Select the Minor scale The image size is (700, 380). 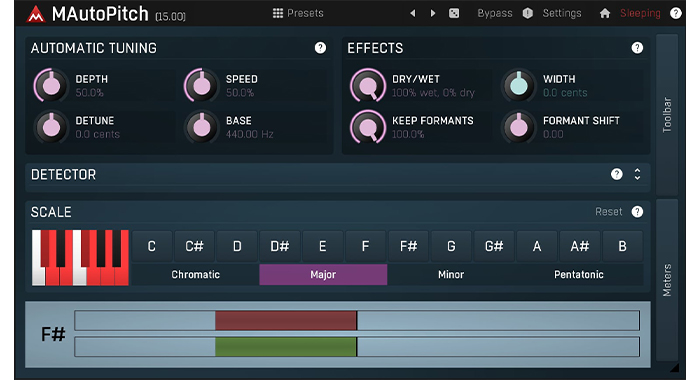tap(451, 275)
